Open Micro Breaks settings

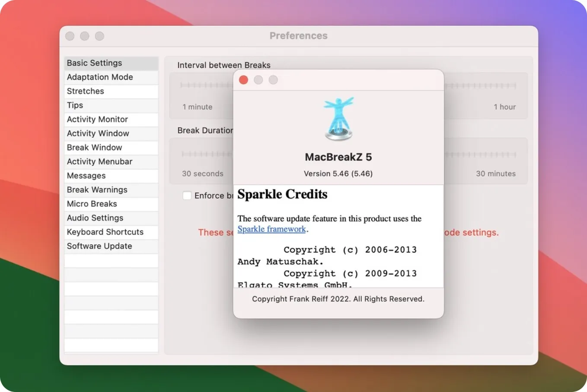click(x=111, y=204)
